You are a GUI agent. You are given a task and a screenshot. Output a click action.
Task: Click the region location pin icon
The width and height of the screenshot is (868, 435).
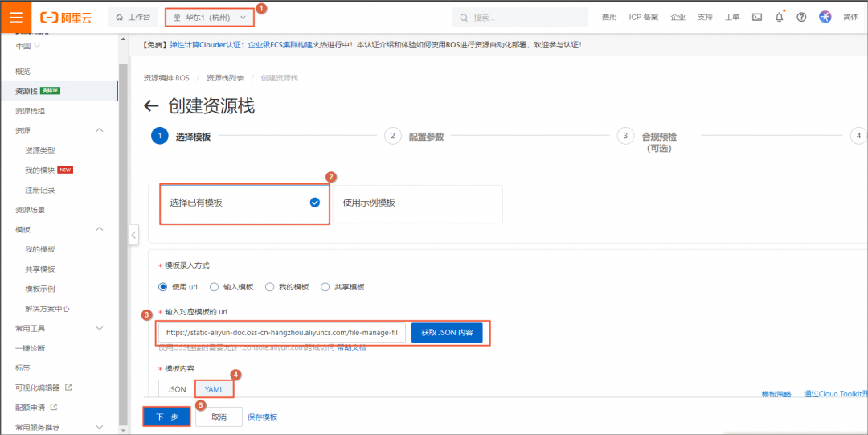(x=177, y=18)
